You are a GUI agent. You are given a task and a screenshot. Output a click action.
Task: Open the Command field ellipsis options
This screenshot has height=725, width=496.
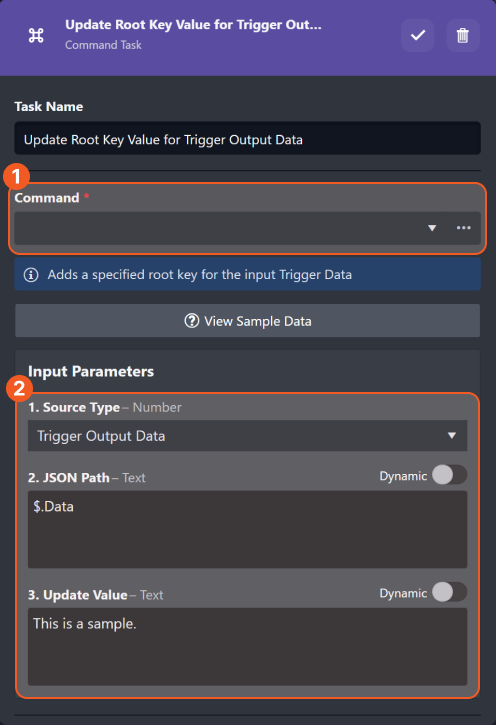[464, 227]
